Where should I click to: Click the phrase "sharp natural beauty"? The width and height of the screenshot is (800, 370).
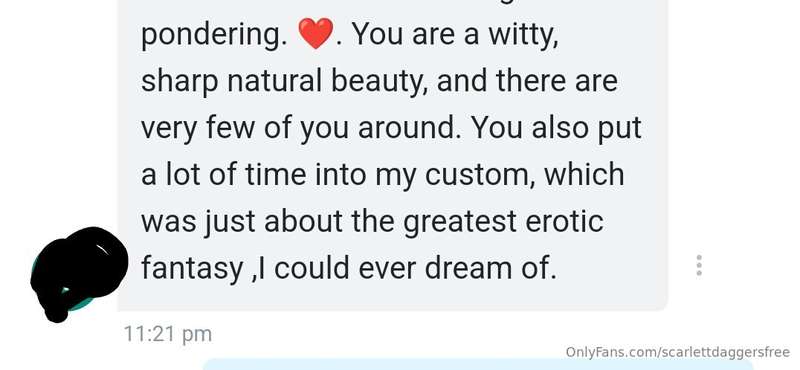[285, 82]
